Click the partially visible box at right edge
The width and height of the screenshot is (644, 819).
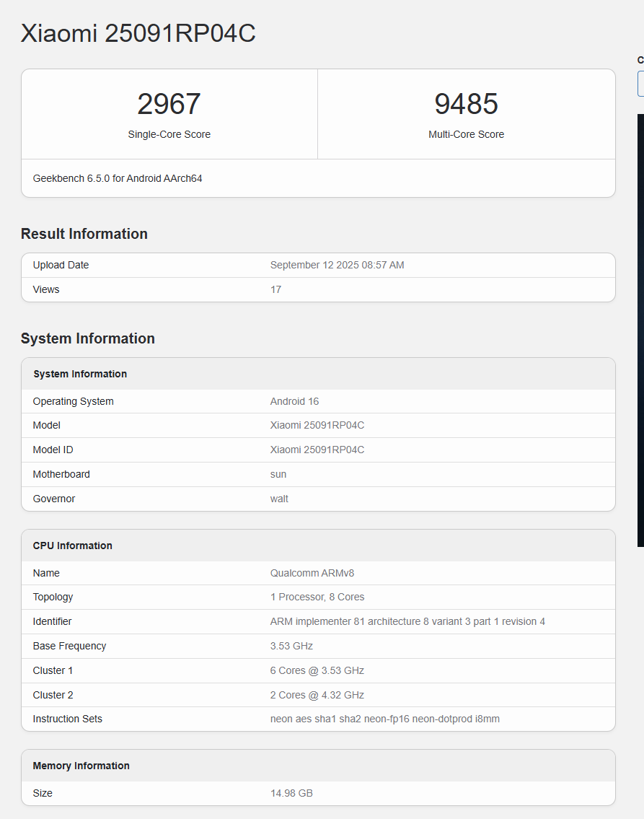pos(640,84)
